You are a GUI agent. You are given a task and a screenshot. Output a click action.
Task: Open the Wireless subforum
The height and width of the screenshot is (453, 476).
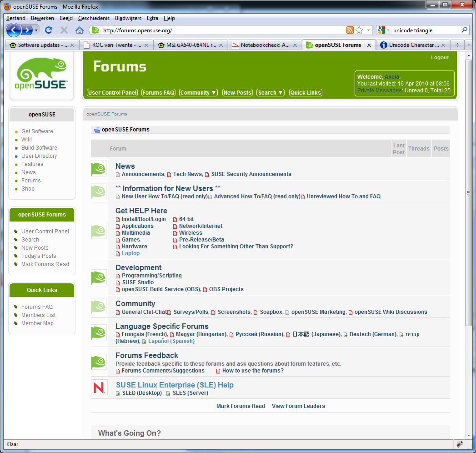(190, 233)
